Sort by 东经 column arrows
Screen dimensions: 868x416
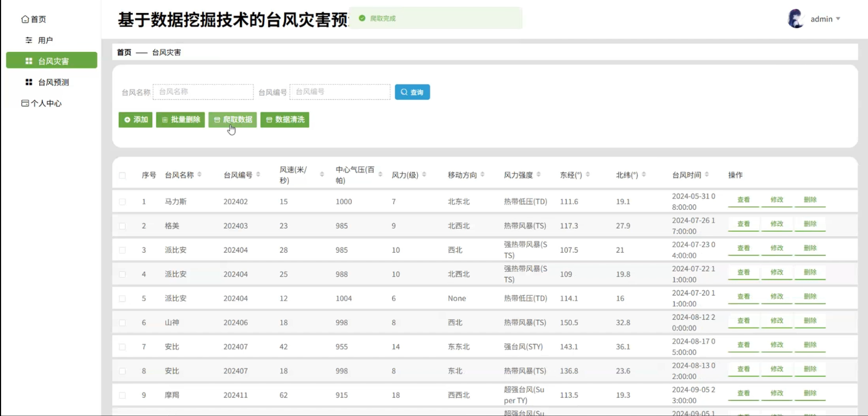click(x=588, y=175)
